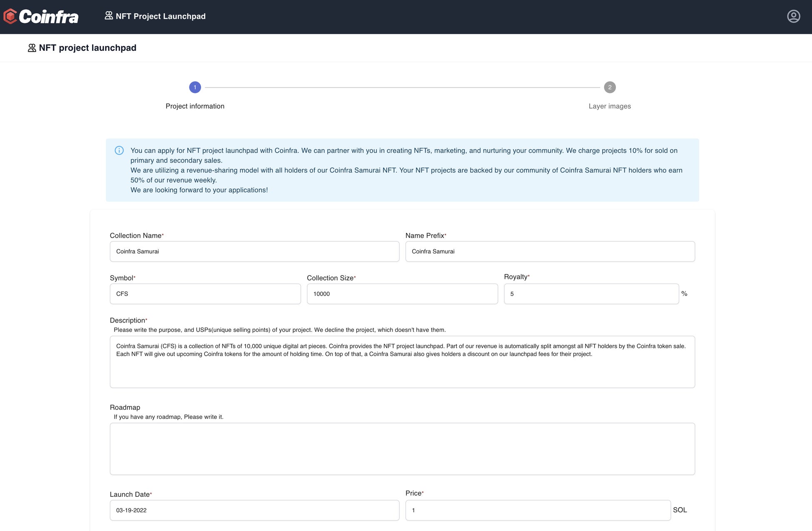Viewport: 812px width, 531px height.
Task: Click into the Collection Name field
Action: [254, 251]
